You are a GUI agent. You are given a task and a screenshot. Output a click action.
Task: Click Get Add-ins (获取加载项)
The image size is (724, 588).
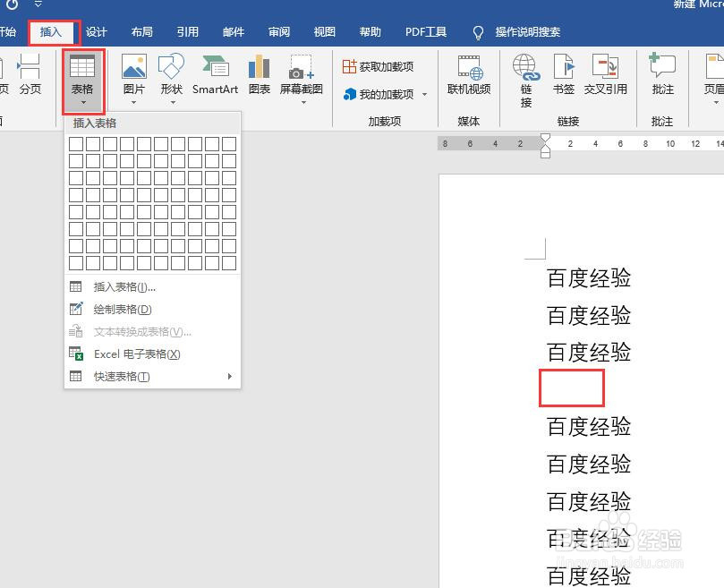coord(378,66)
